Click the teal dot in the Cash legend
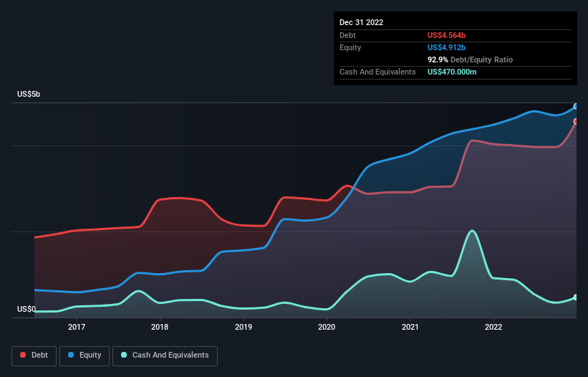The image size is (588, 377). coord(125,355)
